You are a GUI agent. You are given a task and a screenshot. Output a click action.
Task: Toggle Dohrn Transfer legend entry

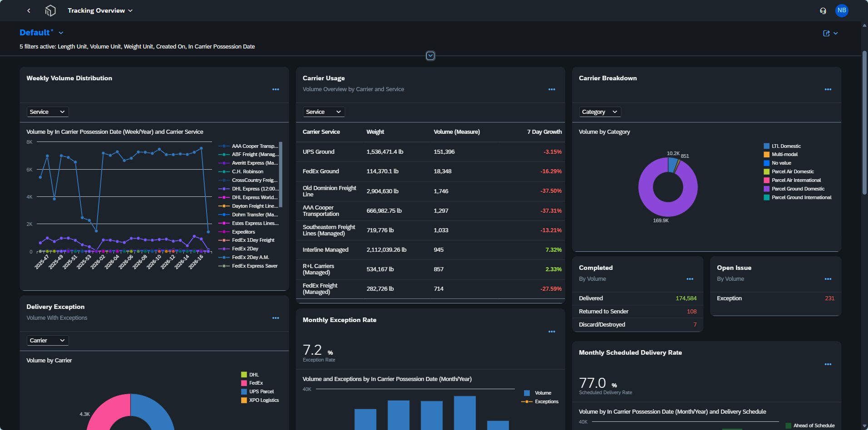[248, 215]
